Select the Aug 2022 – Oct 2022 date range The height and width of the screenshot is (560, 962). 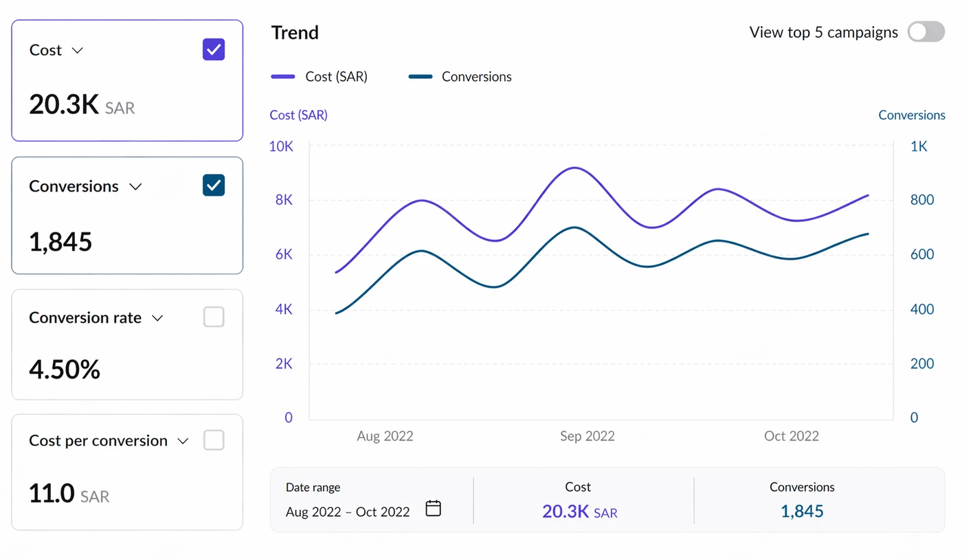coord(348,512)
